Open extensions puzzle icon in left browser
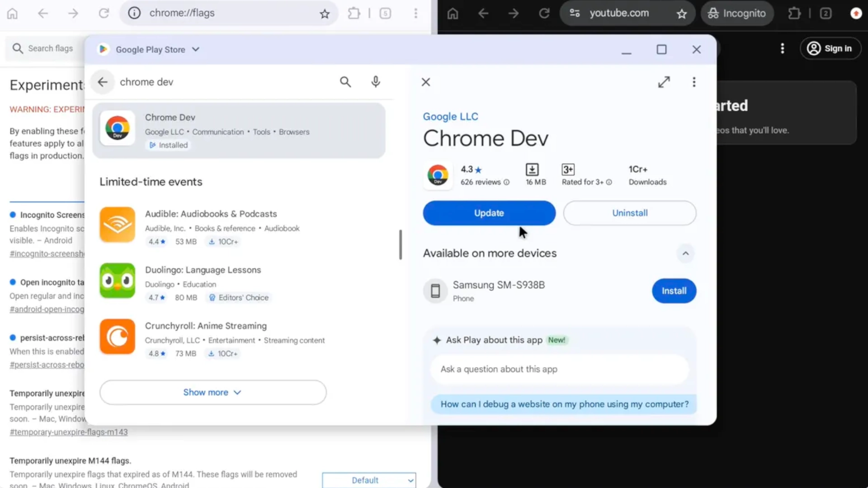868x488 pixels. coord(354,14)
